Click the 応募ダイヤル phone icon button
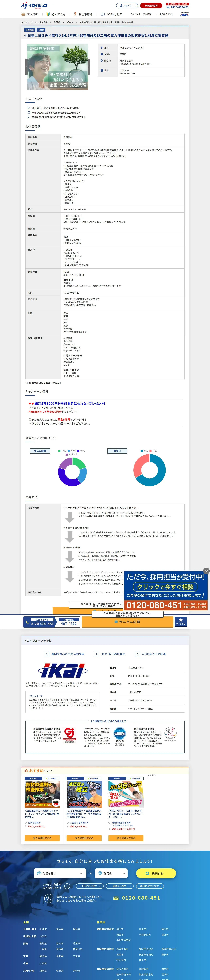Screen dimensions: 210x980 tap(40, 622)
